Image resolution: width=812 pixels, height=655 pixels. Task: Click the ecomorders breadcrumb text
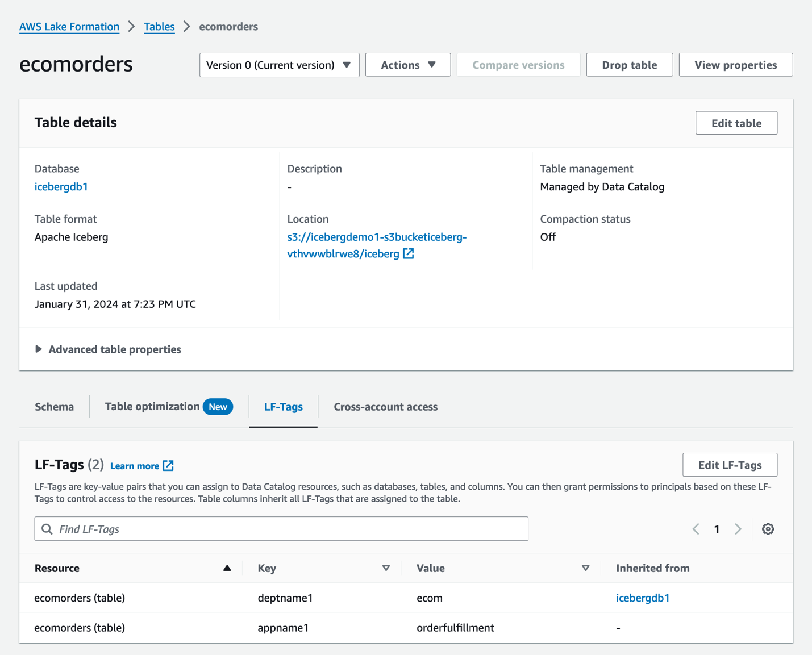[228, 27]
